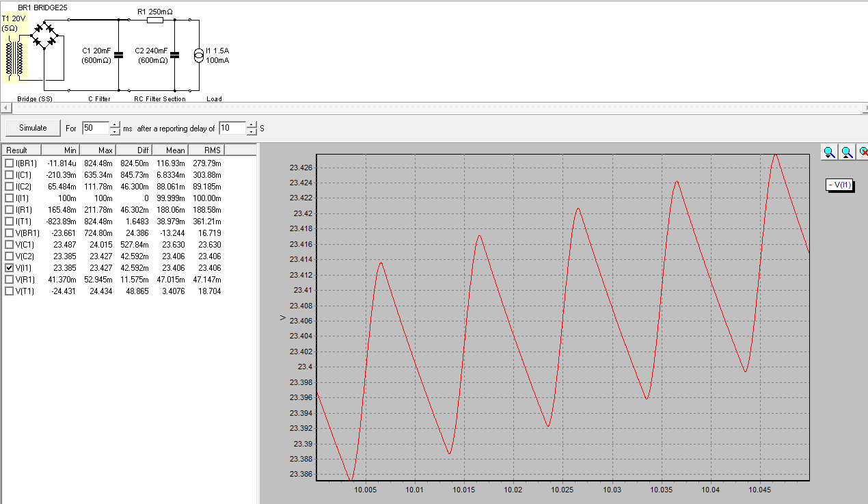
Task: Enable the I(C2) trace checkbox
Action: coord(9,187)
